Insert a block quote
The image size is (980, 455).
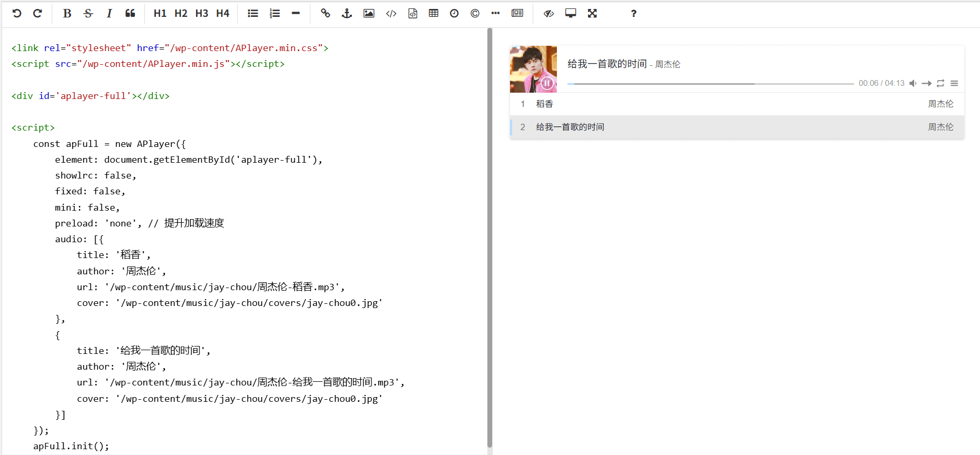pos(130,14)
